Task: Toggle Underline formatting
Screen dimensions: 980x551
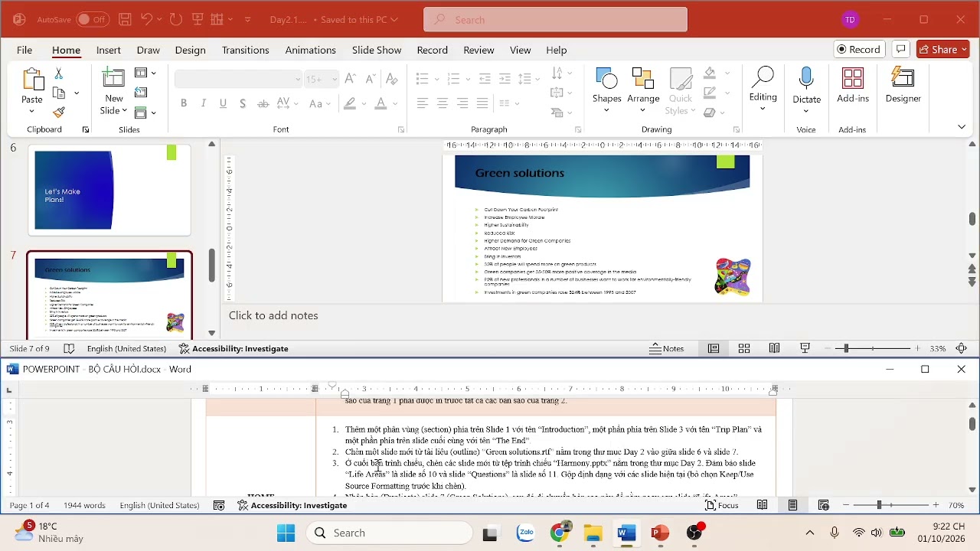Action: point(224,103)
